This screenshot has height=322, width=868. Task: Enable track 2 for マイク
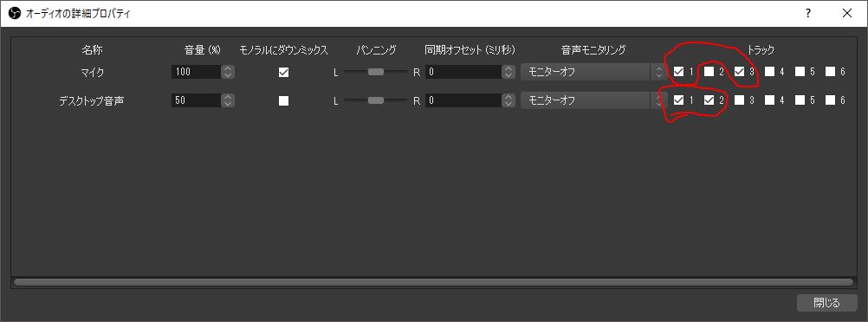tap(709, 71)
